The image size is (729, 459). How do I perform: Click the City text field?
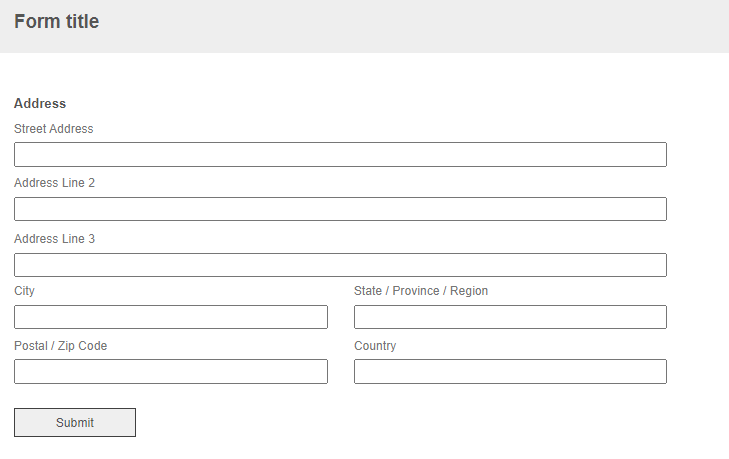171,317
